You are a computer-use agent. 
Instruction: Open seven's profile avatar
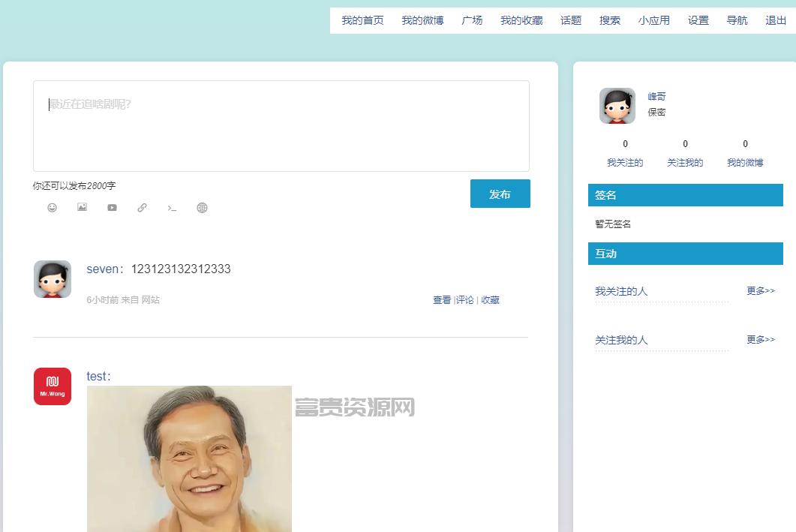[53, 279]
